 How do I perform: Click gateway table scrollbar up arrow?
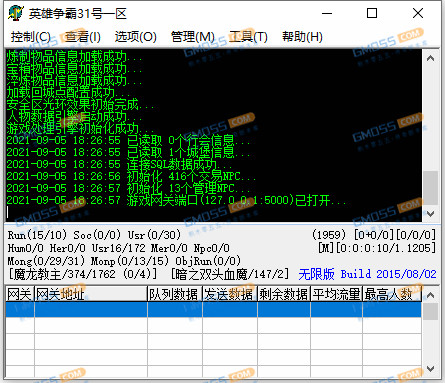430,295
